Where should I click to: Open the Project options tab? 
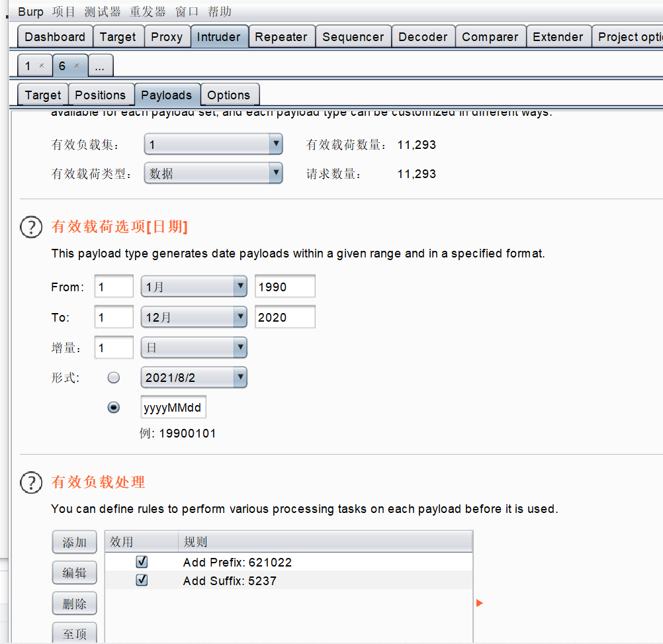(x=627, y=37)
